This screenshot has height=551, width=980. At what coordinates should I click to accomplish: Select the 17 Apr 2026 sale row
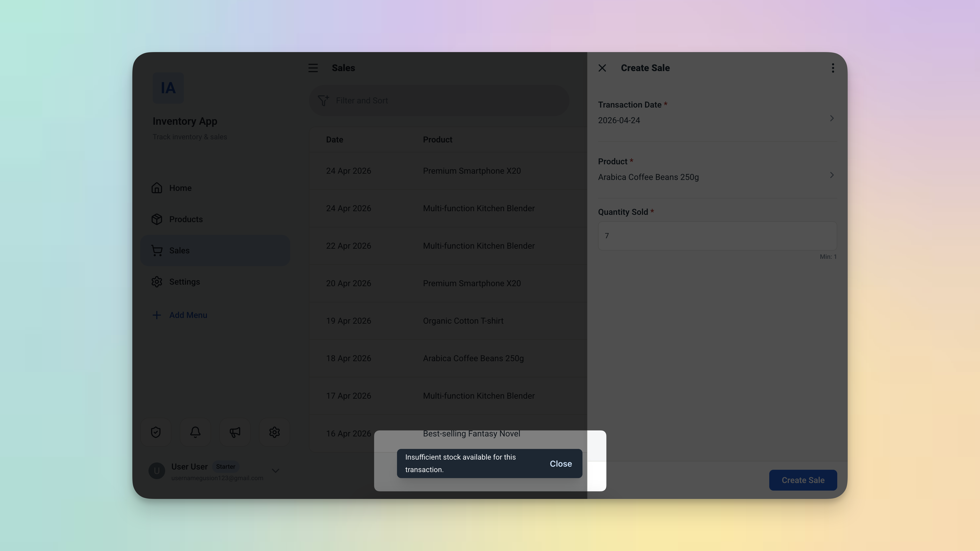[448, 396]
